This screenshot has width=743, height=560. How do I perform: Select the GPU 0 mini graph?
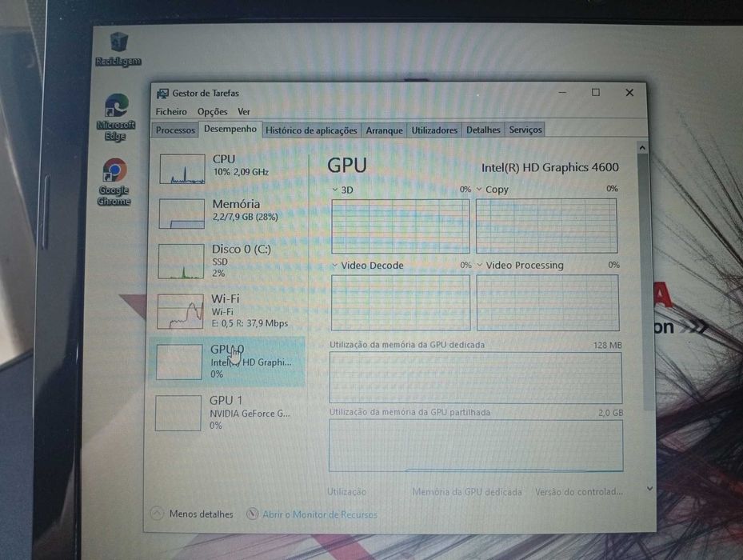tap(179, 362)
